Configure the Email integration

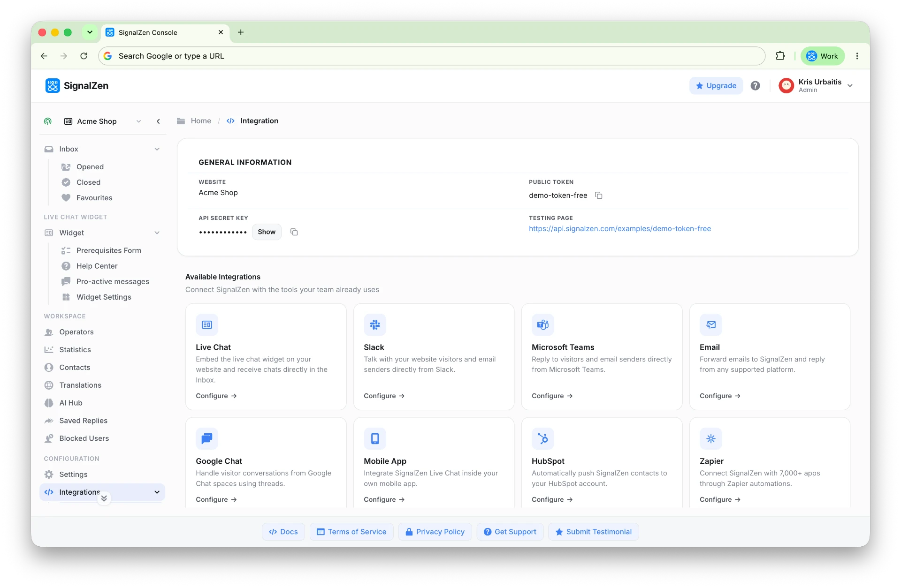point(720,396)
